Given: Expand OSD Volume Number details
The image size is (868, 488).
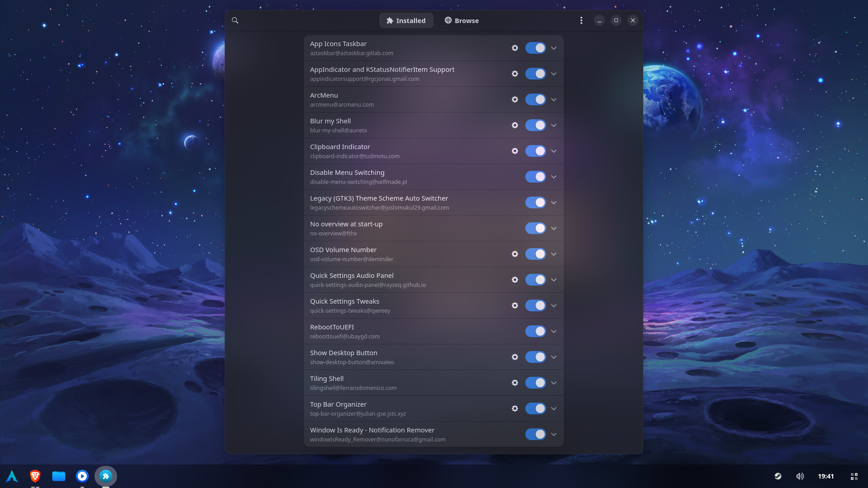Looking at the screenshot, I should click(x=554, y=254).
